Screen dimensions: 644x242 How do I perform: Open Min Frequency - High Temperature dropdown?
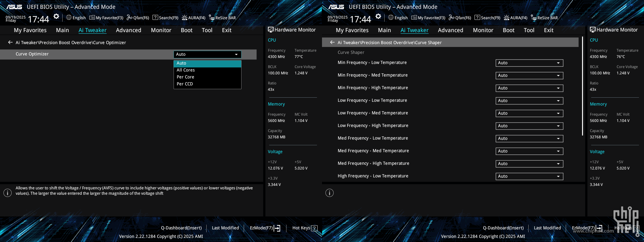tap(530, 88)
